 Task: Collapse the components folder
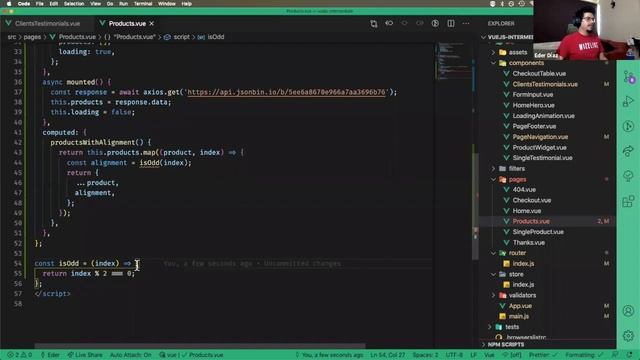click(526, 63)
